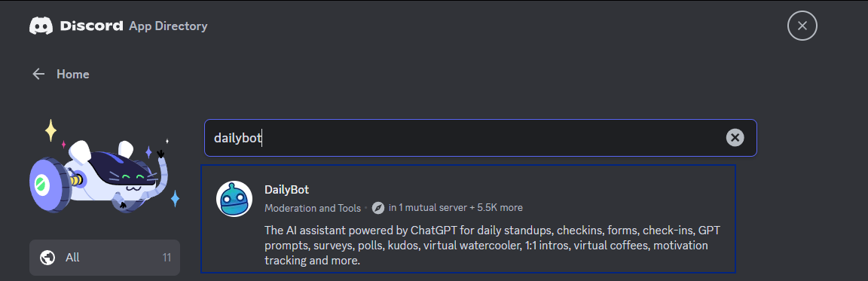Click the App Directory header label
868x281 pixels.
click(x=168, y=26)
